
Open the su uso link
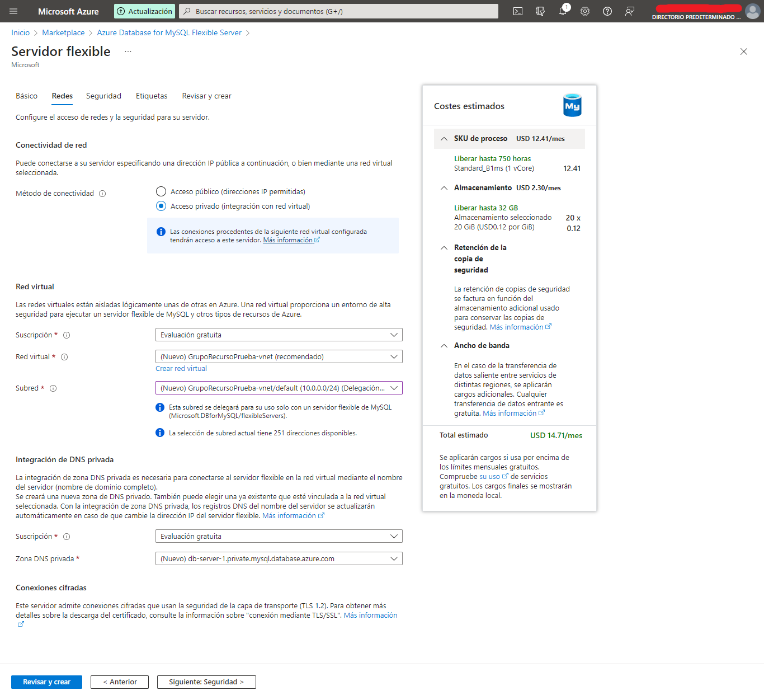point(493,477)
